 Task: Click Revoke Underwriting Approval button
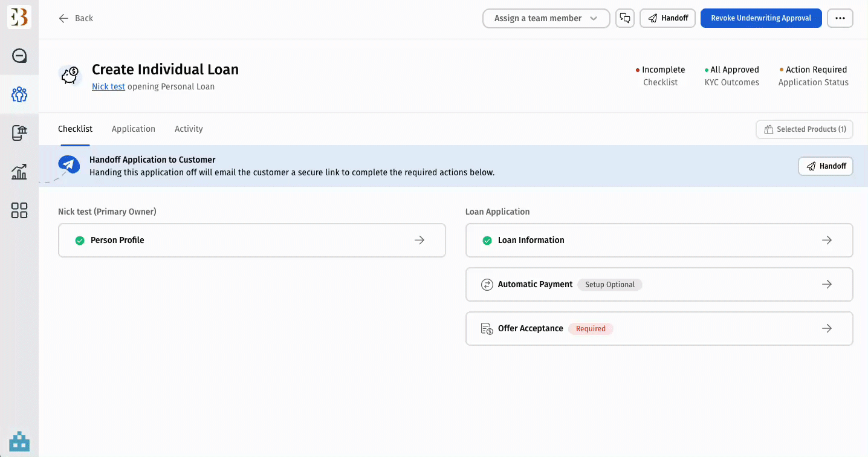click(760, 18)
